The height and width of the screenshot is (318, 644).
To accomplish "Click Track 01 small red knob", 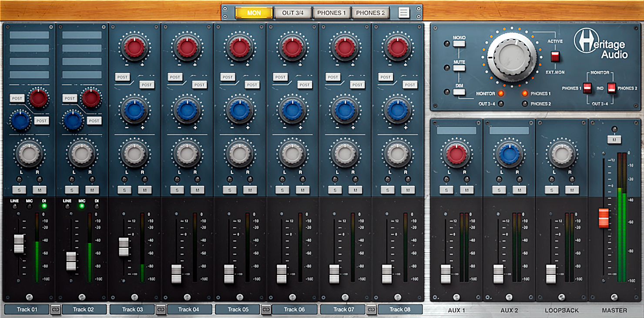I will (39, 98).
